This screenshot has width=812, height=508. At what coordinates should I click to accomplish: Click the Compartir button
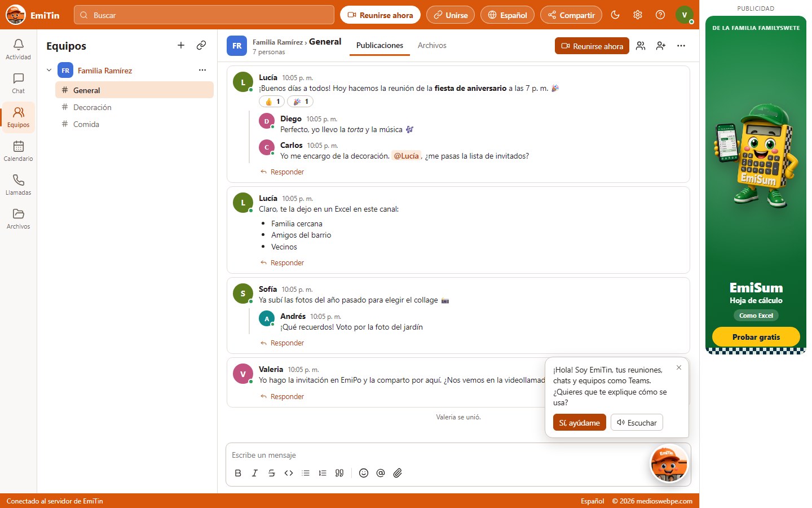click(x=571, y=15)
